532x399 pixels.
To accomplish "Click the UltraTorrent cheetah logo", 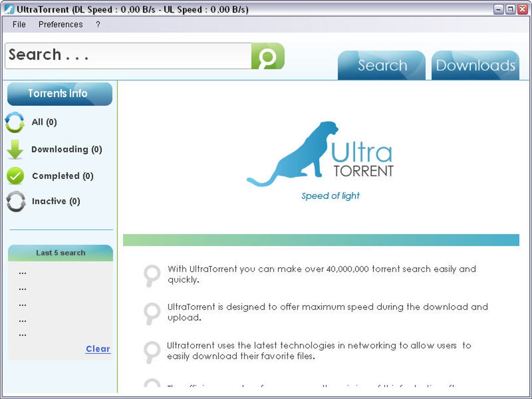I will pos(320,154).
